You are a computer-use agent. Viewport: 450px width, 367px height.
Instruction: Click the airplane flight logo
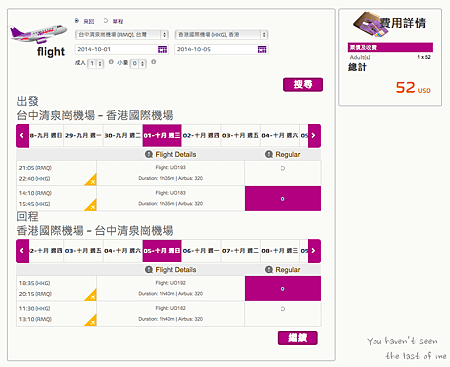tap(38, 34)
